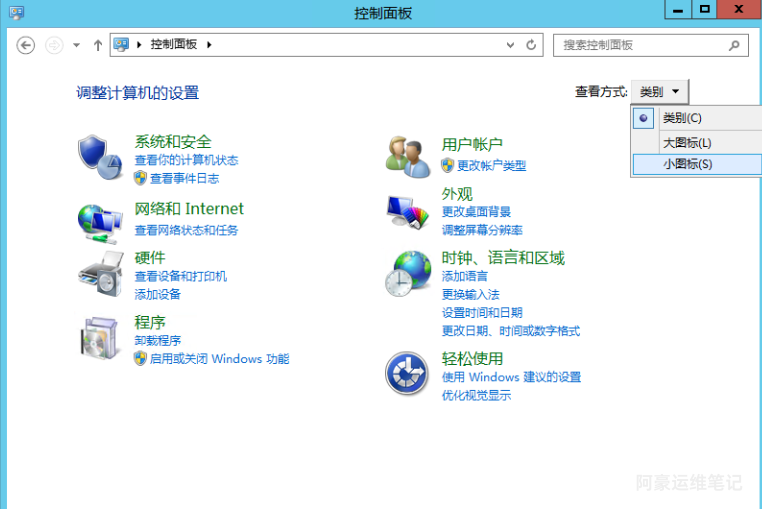Open the 系统和安全 category heading

173,141
